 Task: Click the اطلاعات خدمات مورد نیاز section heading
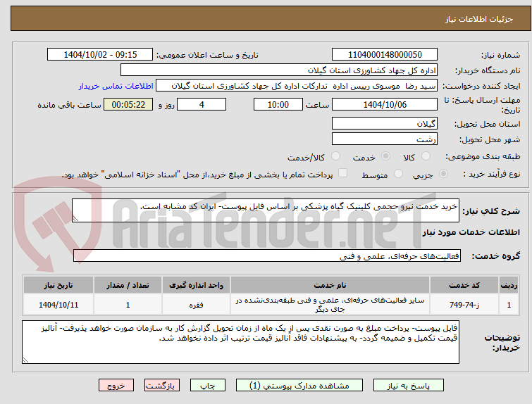pos(471,232)
